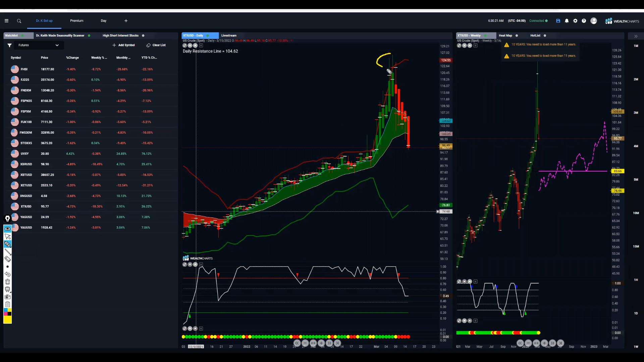
Task: Click the save workspace disk icon
Action: tap(558, 21)
